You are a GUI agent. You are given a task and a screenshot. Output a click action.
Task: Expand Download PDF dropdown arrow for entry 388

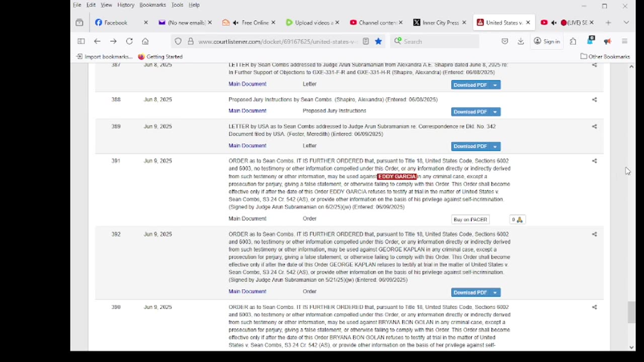click(x=495, y=112)
